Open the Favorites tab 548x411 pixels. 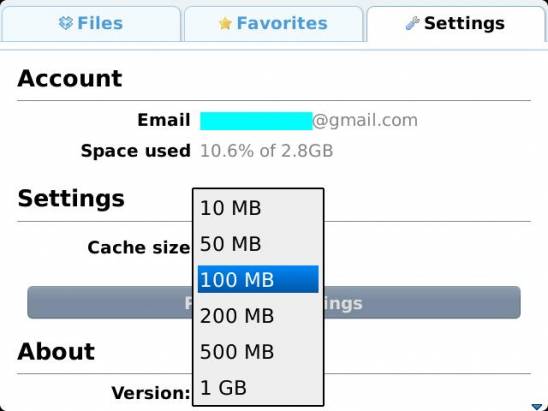(x=274, y=24)
